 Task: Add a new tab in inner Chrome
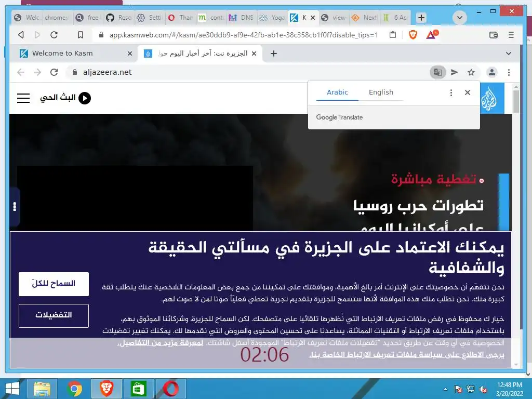coord(274,54)
